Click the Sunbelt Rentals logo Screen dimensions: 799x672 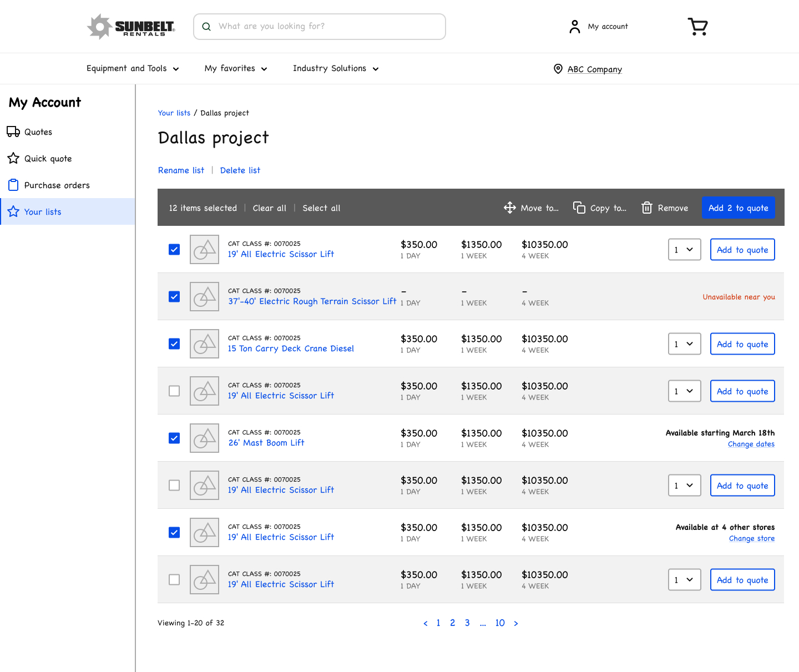131,27
